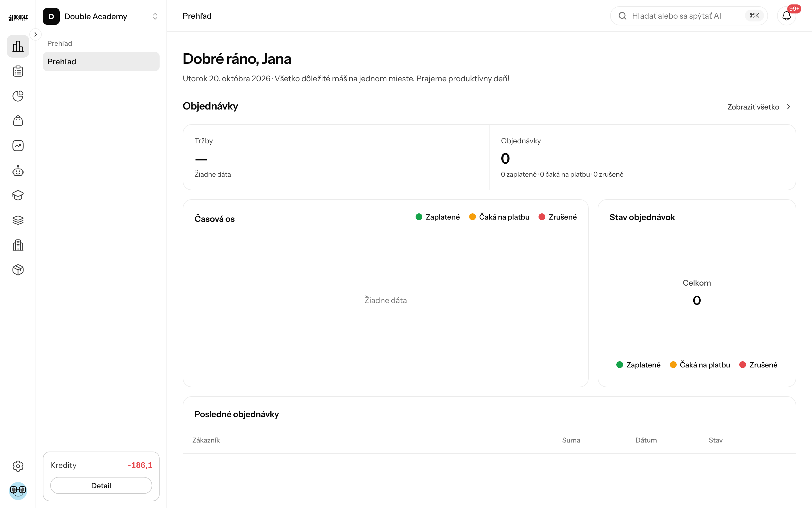Click the Double Academy logo

tap(18, 17)
